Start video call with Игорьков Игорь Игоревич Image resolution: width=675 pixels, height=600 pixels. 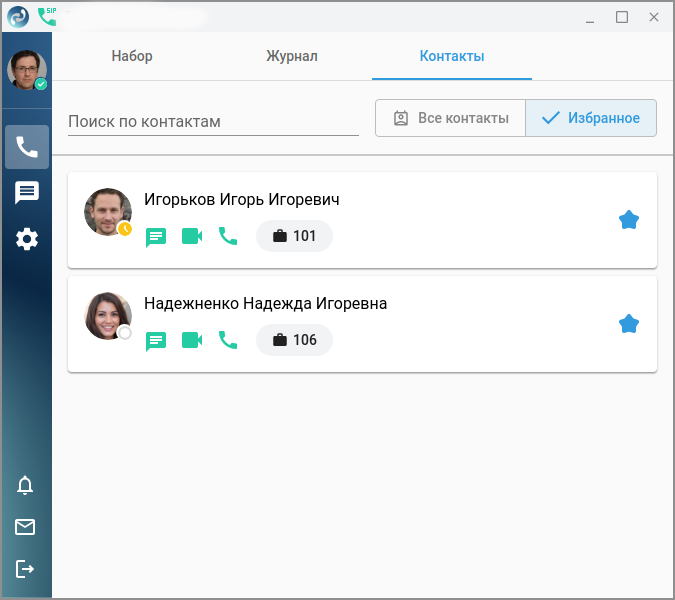[x=192, y=236]
